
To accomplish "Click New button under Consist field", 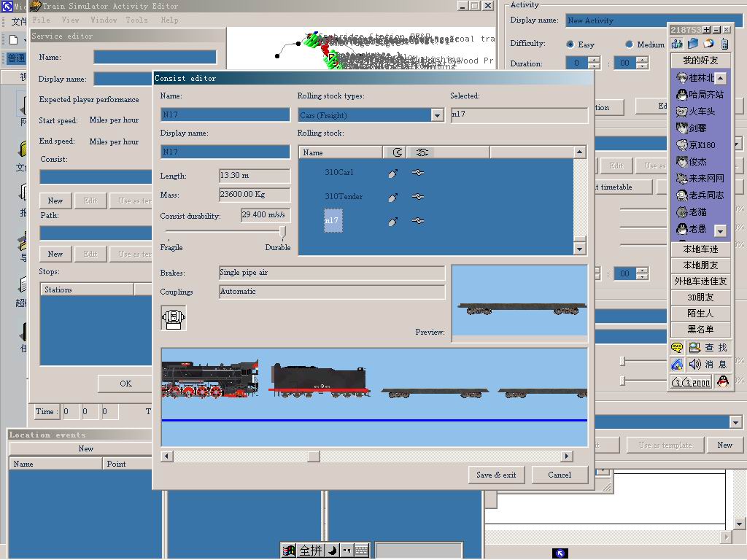I will coord(55,201).
